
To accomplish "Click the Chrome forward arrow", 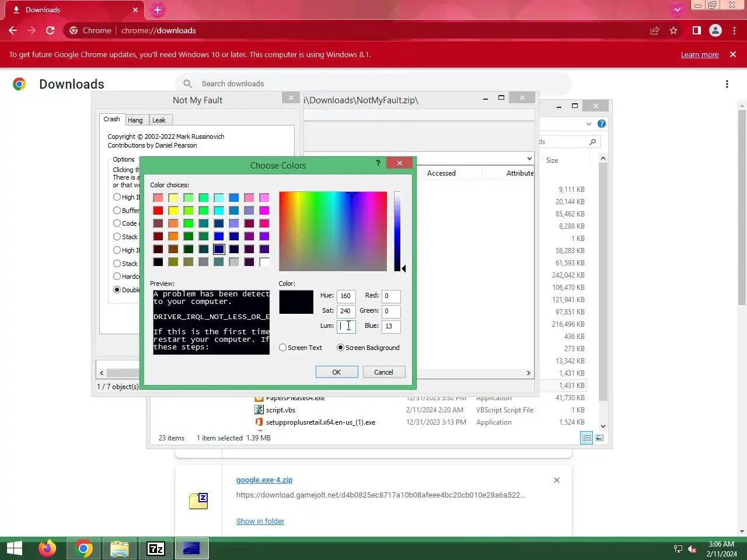I will click(32, 30).
